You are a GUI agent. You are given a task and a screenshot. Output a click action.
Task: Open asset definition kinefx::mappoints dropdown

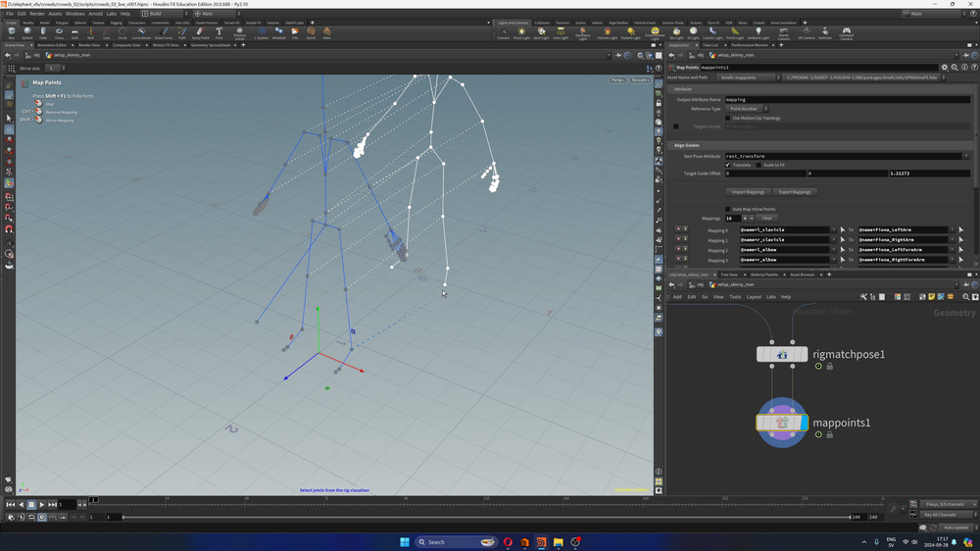coord(749,77)
